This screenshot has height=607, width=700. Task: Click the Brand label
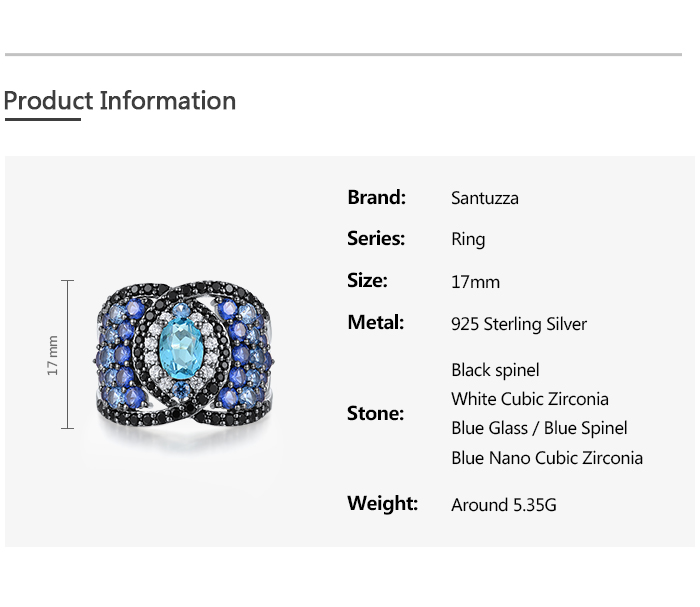[x=376, y=197]
